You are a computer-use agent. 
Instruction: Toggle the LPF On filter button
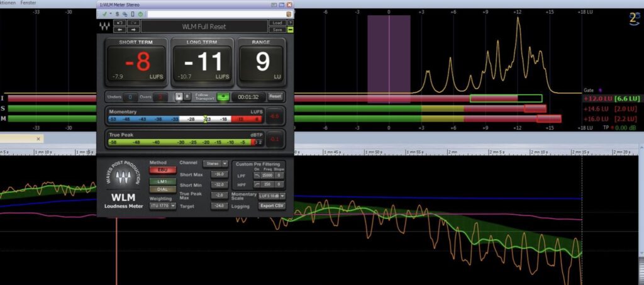(257, 175)
